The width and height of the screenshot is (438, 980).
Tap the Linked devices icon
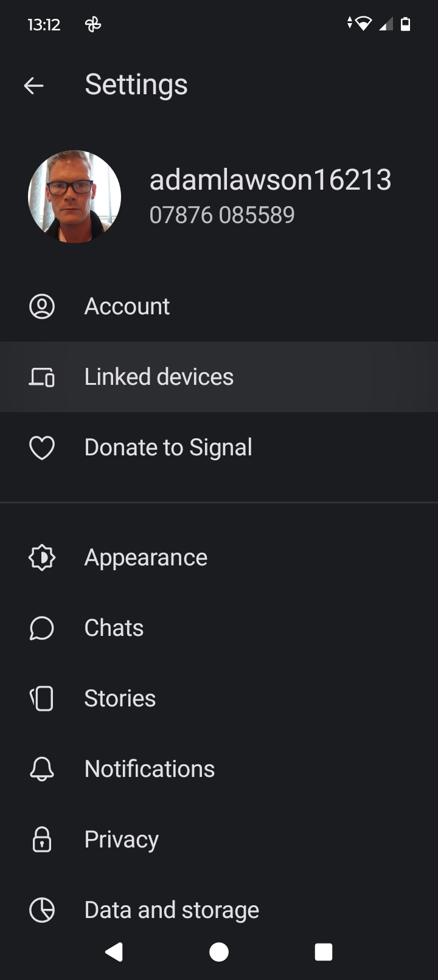click(x=42, y=378)
